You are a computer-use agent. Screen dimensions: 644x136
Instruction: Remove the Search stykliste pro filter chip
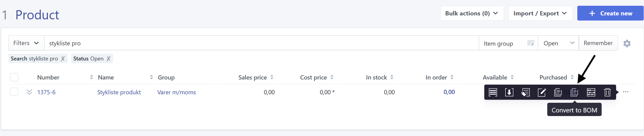(x=63, y=59)
